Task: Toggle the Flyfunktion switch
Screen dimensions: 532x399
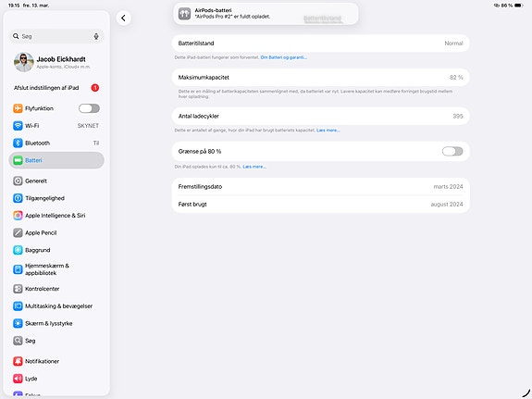Action: (89, 108)
